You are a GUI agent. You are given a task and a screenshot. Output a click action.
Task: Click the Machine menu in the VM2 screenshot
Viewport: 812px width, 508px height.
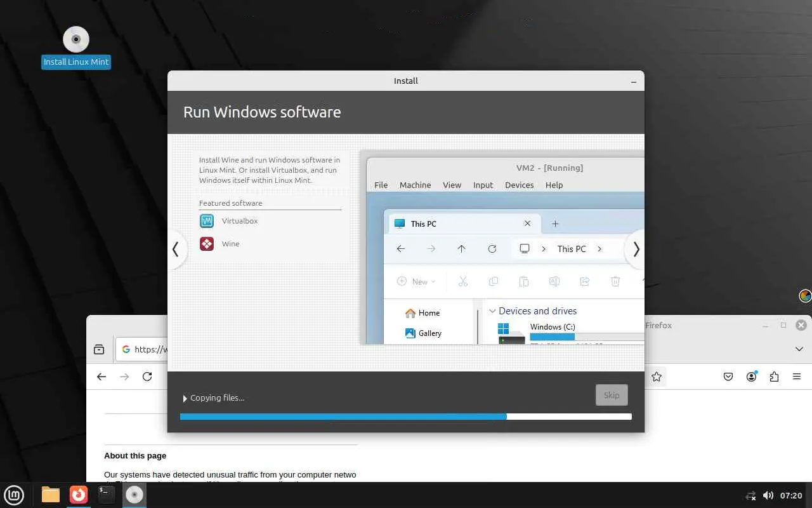(415, 185)
